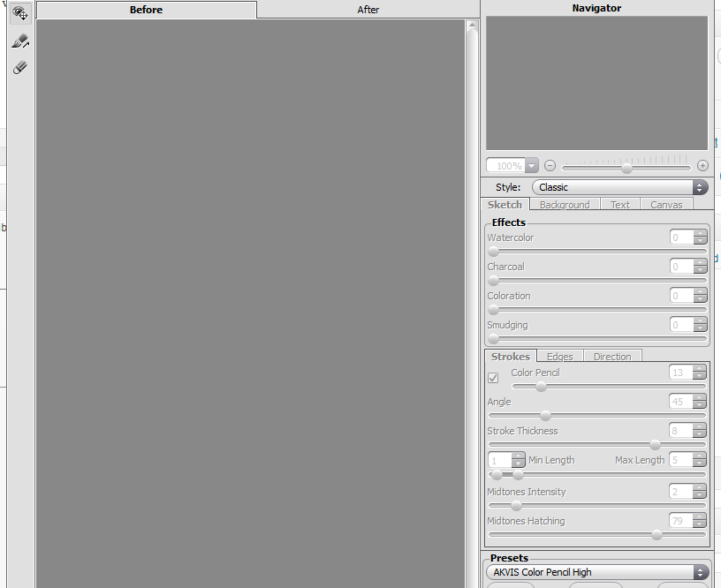Select the Canvas tab

pos(666,205)
